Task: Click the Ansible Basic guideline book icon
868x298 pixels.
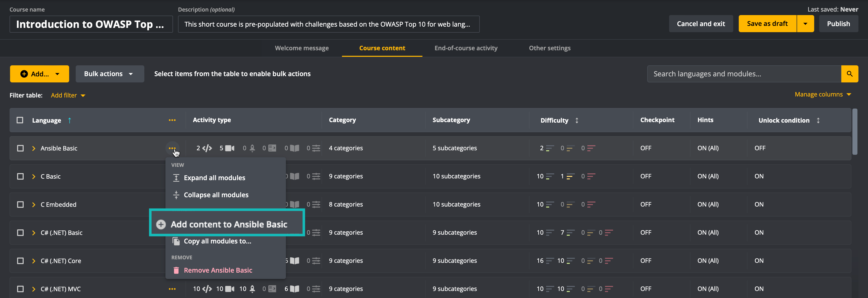Action: pyautogui.click(x=294, y=148)
